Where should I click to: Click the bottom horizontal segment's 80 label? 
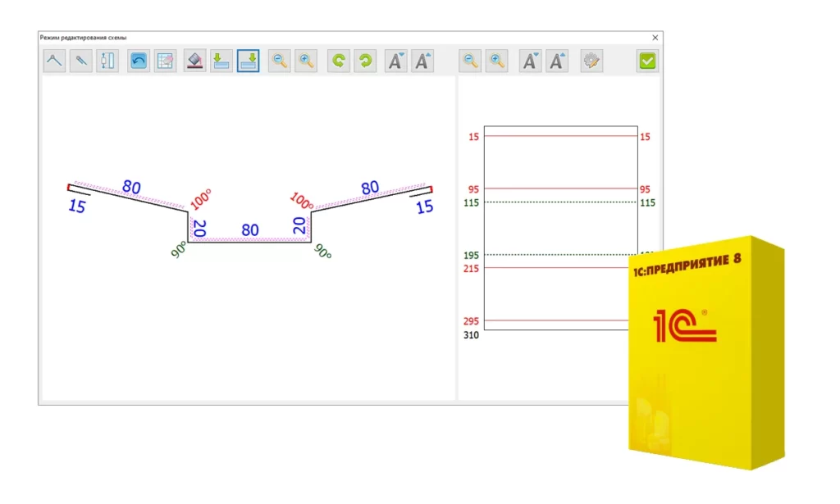point(250,230)
